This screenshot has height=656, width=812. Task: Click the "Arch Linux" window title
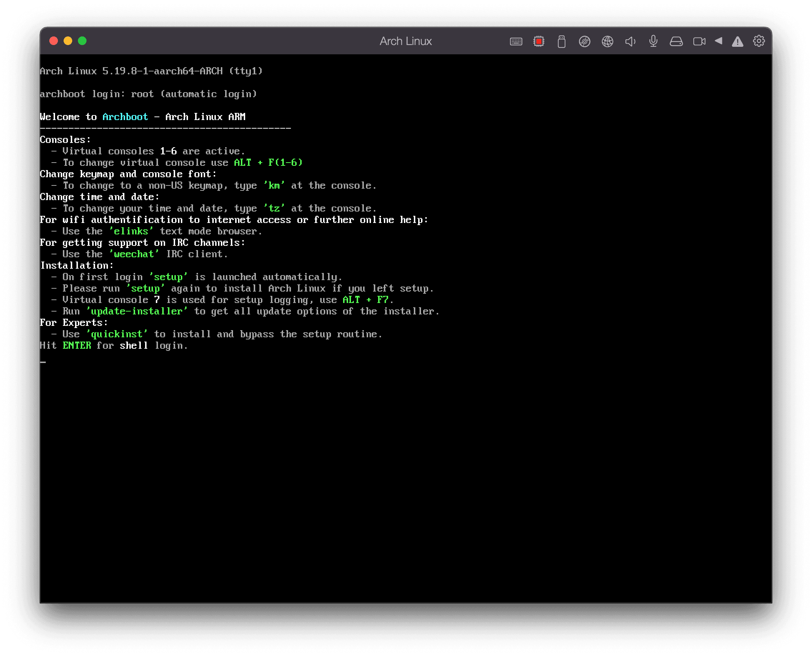406,41
